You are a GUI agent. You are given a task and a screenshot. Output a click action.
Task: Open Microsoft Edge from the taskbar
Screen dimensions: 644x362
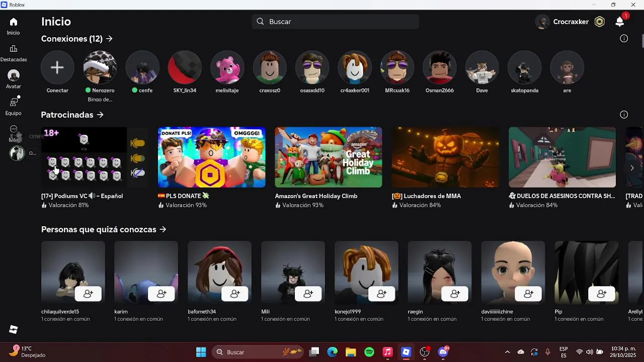[x=333, y=352]
